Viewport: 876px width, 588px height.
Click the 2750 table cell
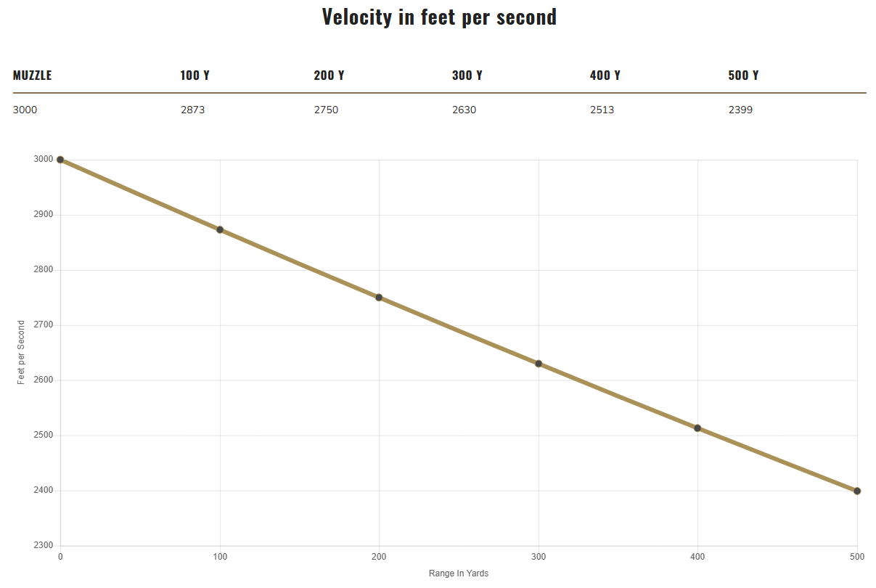click(326, 110)
